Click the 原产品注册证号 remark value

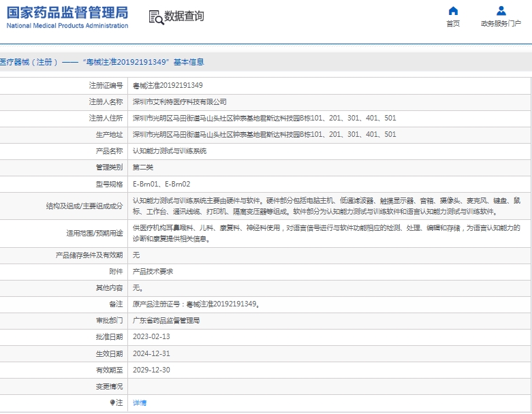[196, 304]
